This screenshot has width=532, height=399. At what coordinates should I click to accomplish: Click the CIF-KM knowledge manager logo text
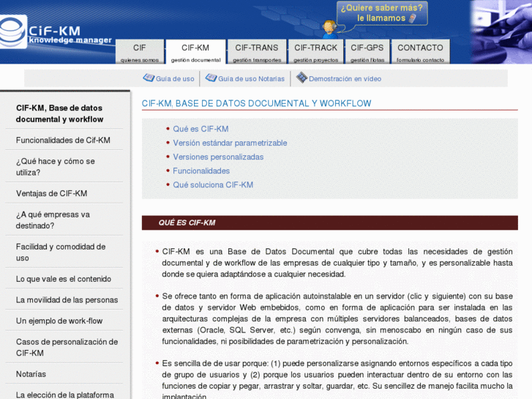pos(70,34)
